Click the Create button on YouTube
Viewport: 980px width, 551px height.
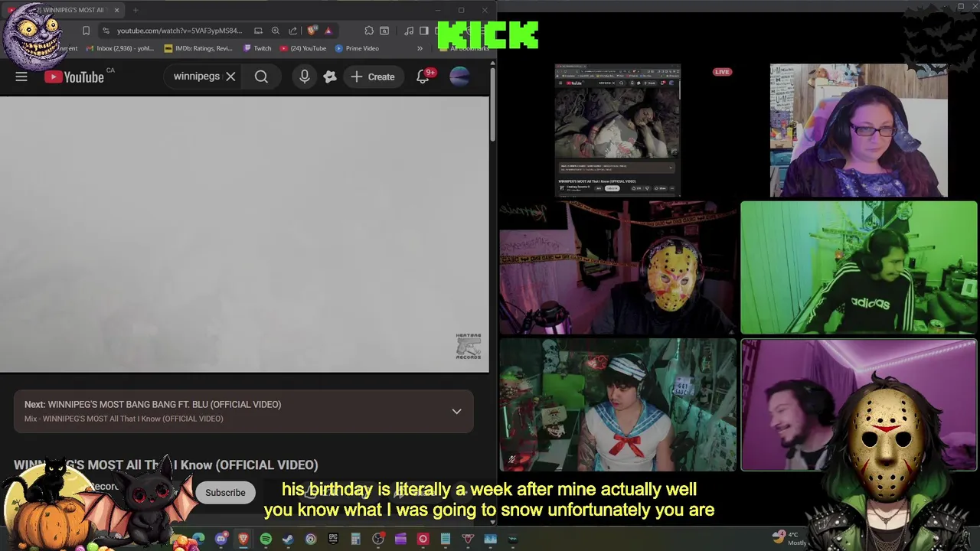click(x=373, y=77)
